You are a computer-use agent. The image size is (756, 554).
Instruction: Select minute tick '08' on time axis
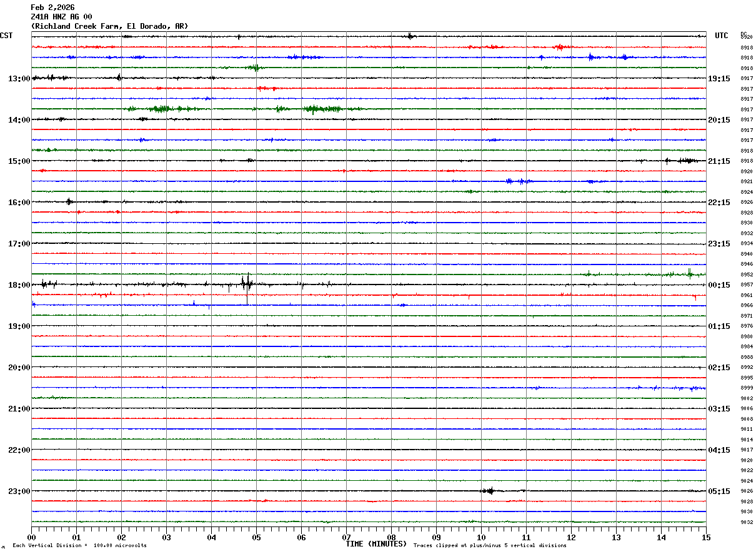[392, 537]
